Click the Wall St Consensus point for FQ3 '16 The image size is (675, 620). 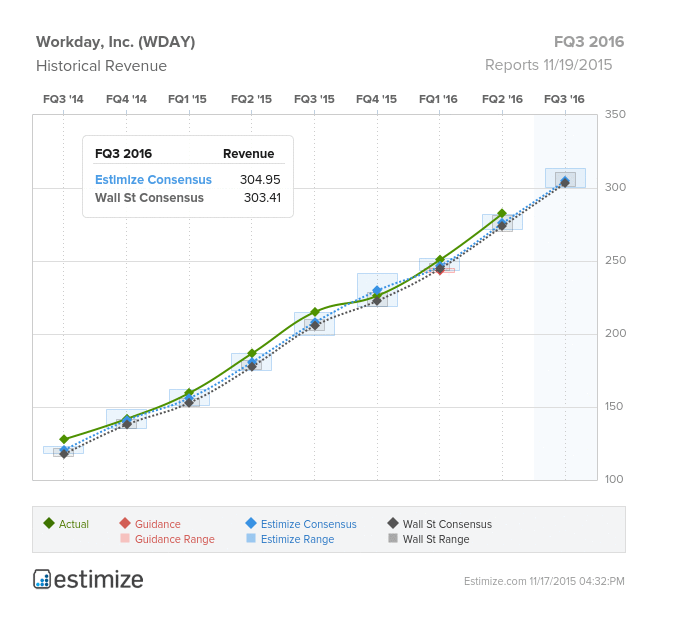[x=565, y=183]
